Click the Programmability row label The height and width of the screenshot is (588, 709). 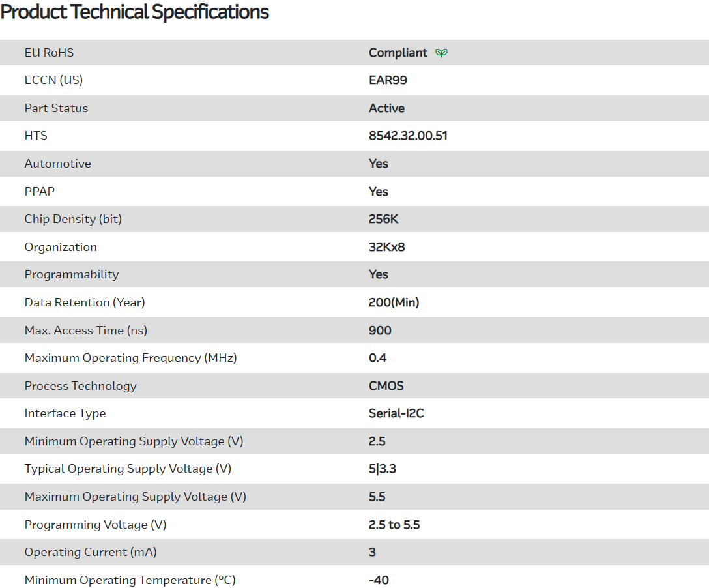click(x=72, y=274)
